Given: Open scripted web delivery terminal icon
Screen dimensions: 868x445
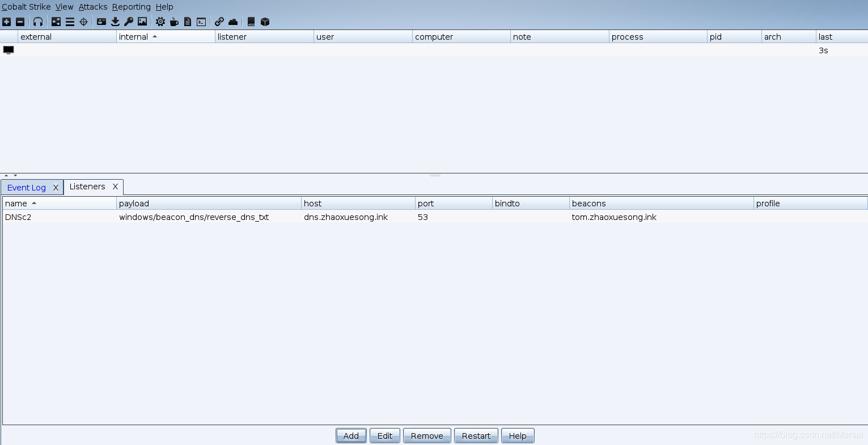Looking at the screenshot, I should pos(201,22).
